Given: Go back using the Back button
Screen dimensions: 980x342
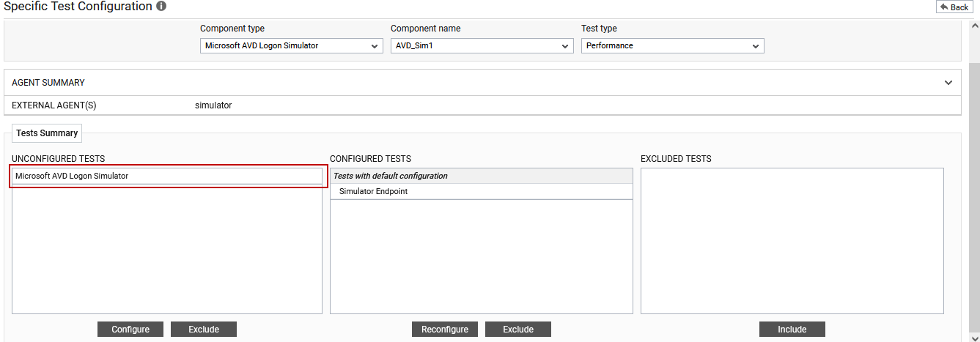Looking at the screenshot, I should (954, 7).
